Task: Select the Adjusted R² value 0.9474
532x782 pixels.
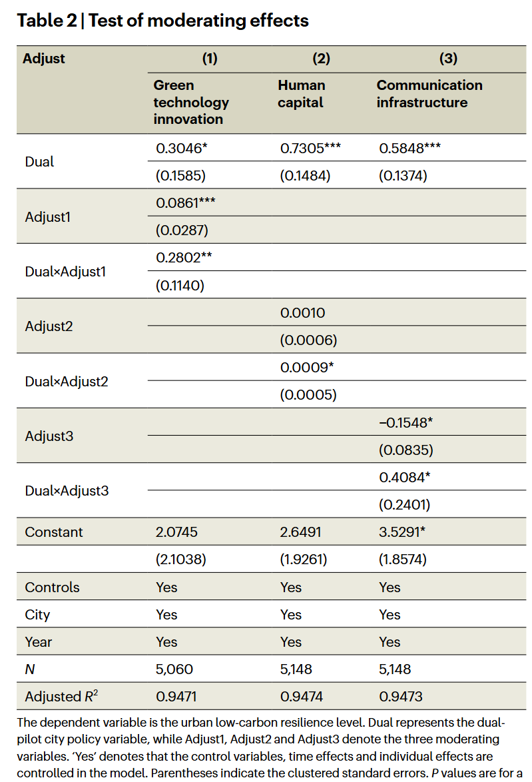Action: (x=302, y=697)
